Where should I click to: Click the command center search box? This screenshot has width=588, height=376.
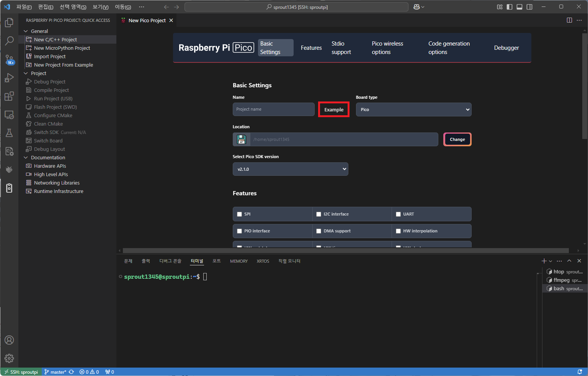pyautogui.click(x=296, y=7)
